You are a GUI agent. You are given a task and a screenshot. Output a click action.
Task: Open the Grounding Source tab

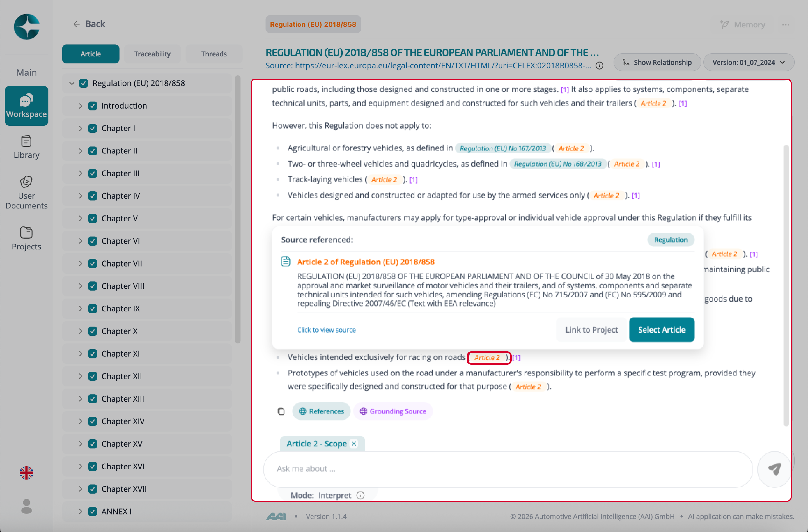(x=393, y=411)
